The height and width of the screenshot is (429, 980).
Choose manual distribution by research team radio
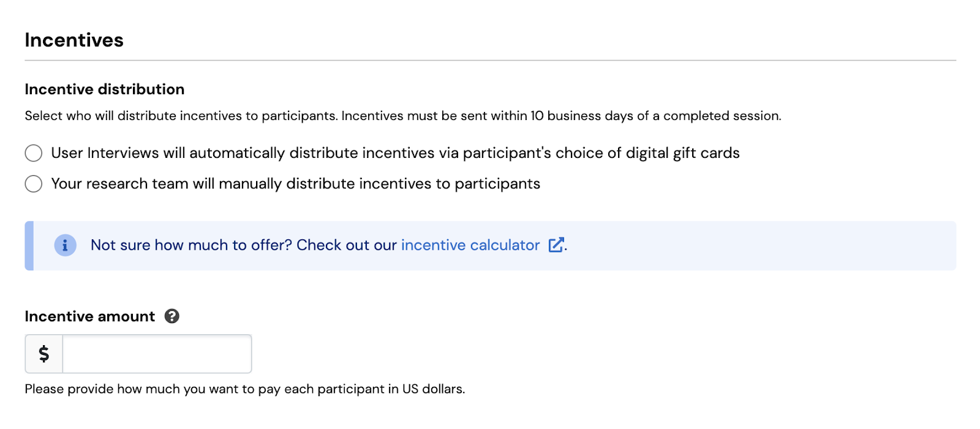pyautogui.click(x=34, y=184)
